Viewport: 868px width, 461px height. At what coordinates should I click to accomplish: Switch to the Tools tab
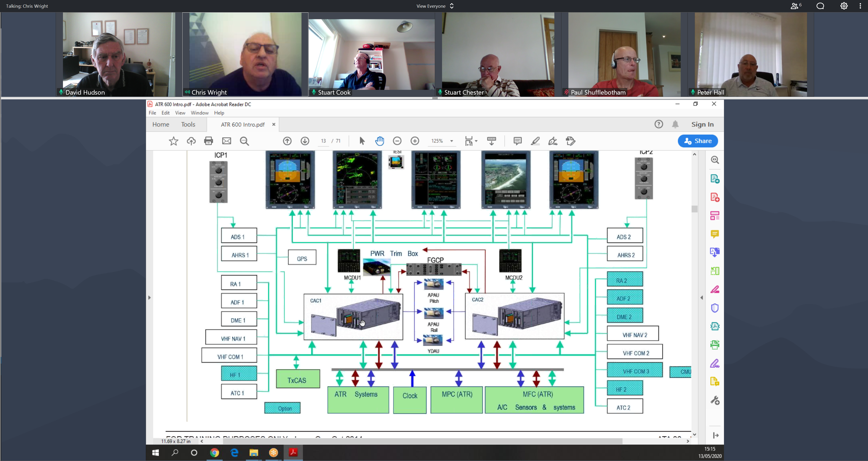(x=188, y=124)
